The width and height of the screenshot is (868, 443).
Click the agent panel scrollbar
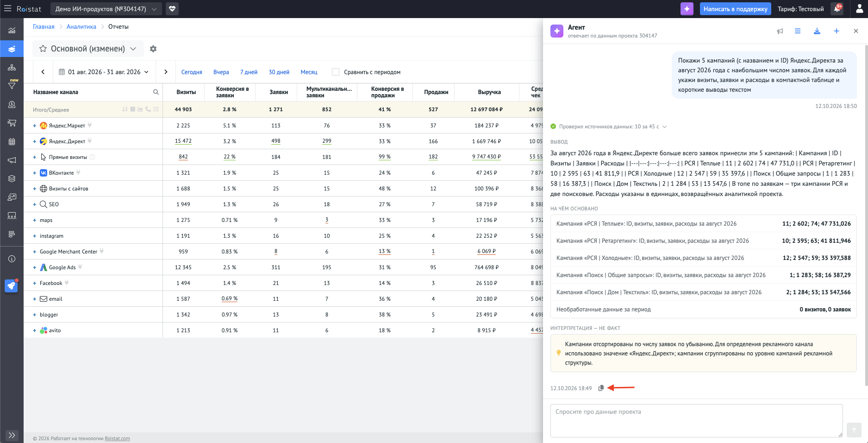[x=866, y=215]
